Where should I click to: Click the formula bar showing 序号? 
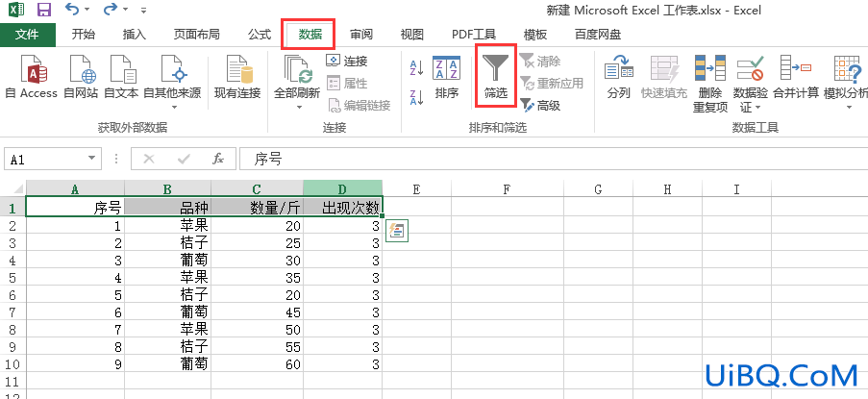pos(554,160)
